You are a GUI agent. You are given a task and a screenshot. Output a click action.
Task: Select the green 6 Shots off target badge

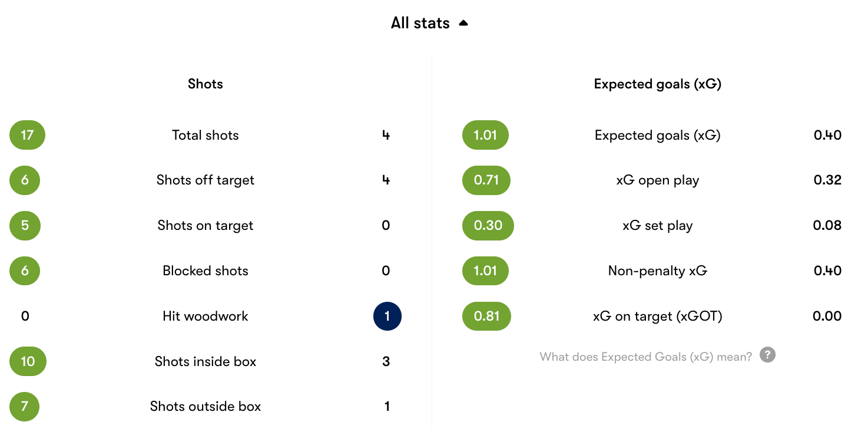click(x=25, y=180)
